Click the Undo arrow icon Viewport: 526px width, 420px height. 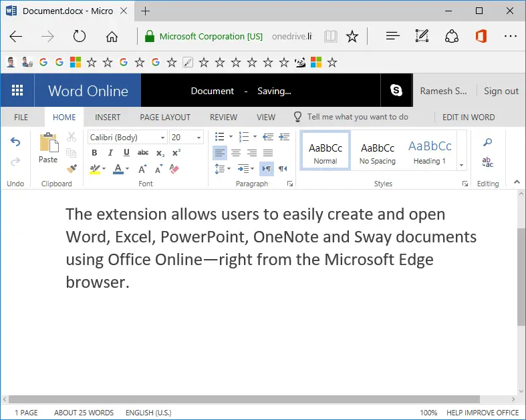click(15, 142)
